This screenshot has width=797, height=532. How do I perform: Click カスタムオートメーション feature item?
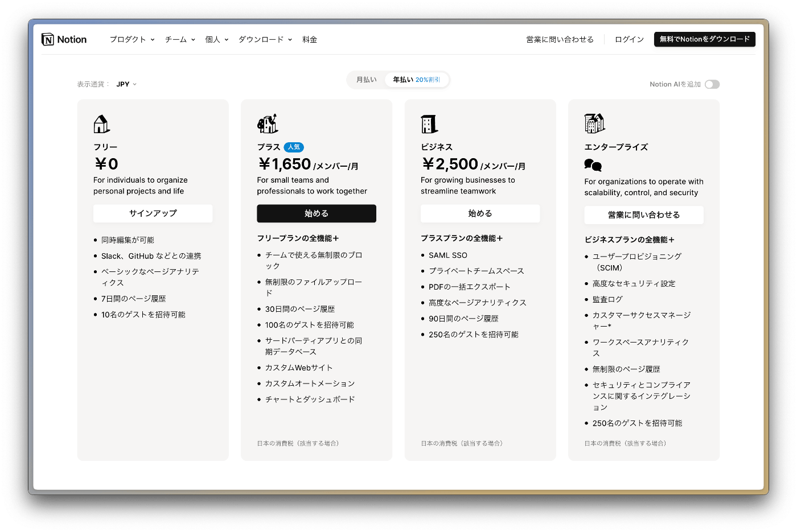pos(310,383)
